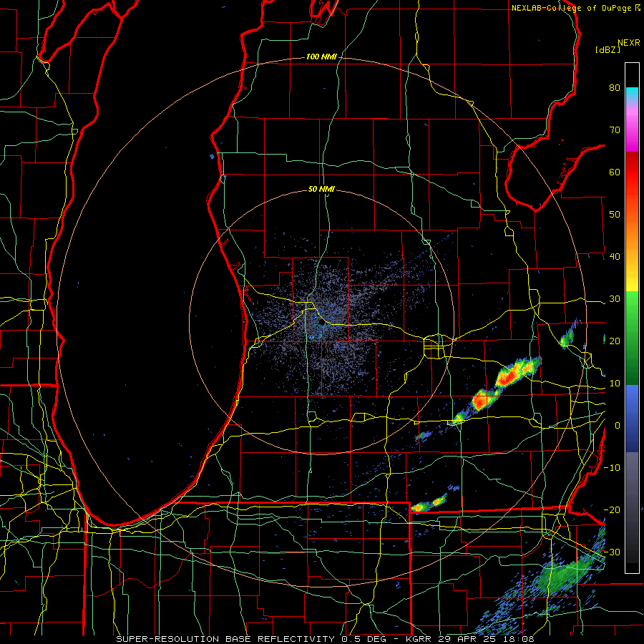Viewport: 644px width, 644px height.
Task: Click the 50 value on the dBZ scale
Action: [x=615, y=215]
